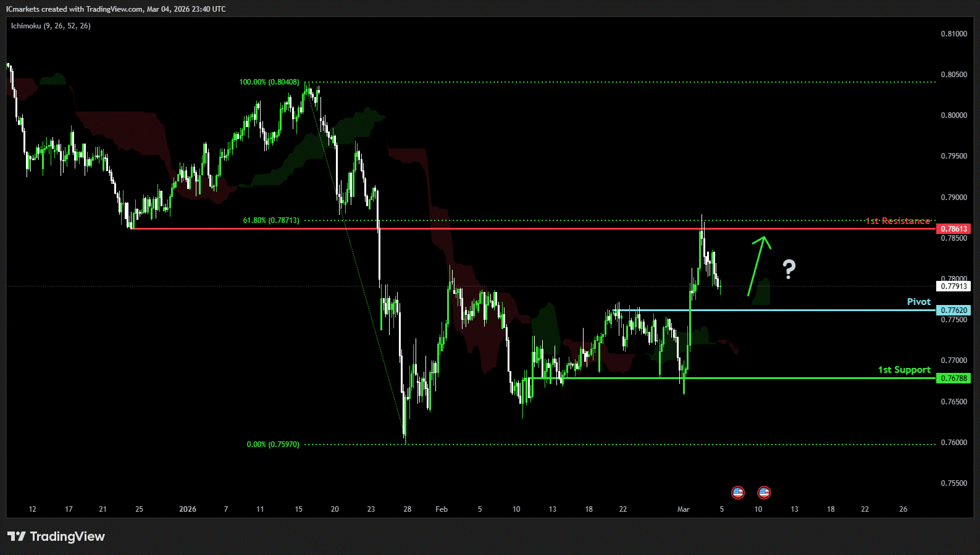Select the Pivot text label
This screenshot has height=555, width=980.
[918, 302]
